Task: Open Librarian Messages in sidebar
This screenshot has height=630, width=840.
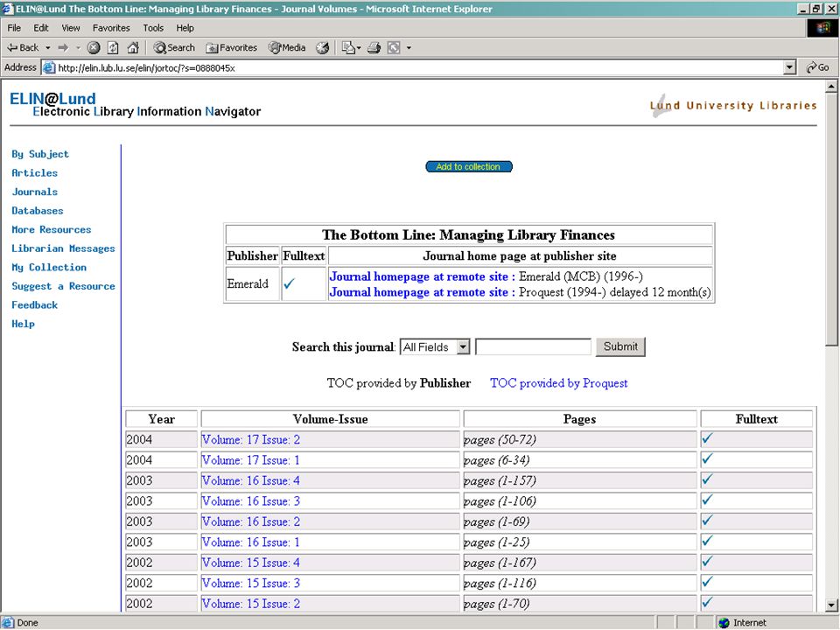Action: pos(63,248)
